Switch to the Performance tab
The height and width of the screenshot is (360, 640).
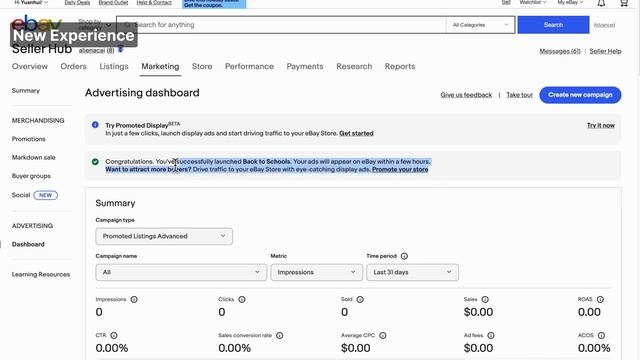[249, 67]
